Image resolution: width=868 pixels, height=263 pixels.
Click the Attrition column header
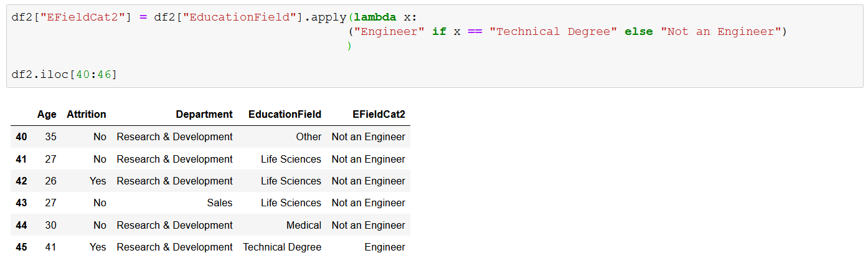pyautogui.click(x=87, y=114)
